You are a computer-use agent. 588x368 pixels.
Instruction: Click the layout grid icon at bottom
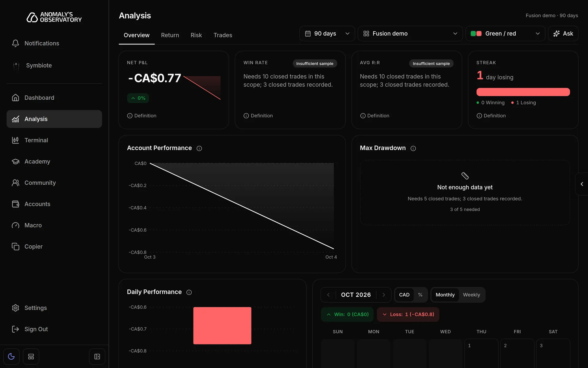[31, 356]
